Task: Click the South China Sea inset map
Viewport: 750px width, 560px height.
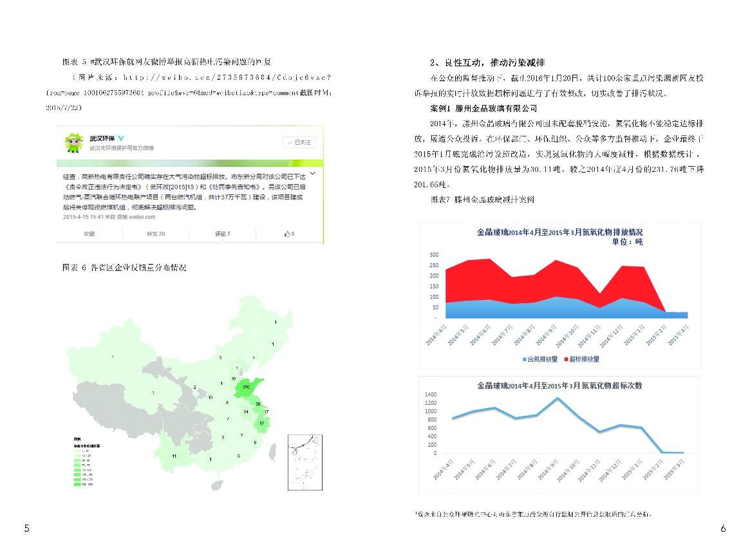Action: point(305,462)
